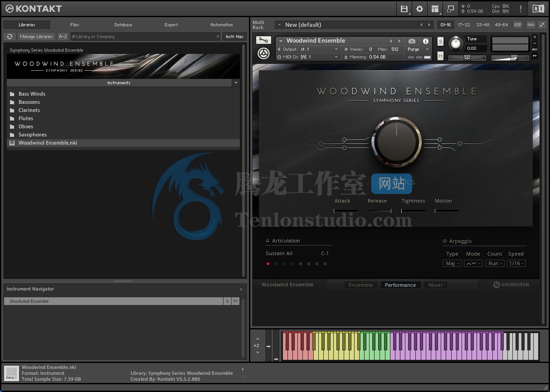Open the Arpeggio Speed 1/16 dropdown
The image size is (550, 392).
click(516, 264)
